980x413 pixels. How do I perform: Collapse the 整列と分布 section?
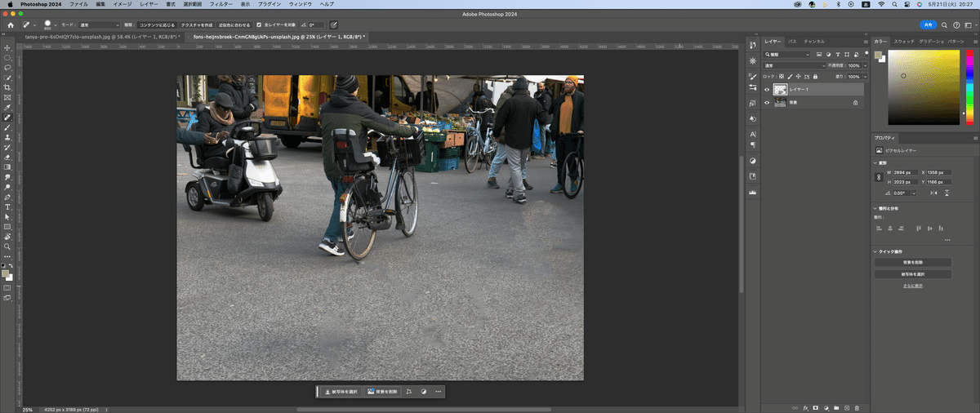tap(875, 209)
